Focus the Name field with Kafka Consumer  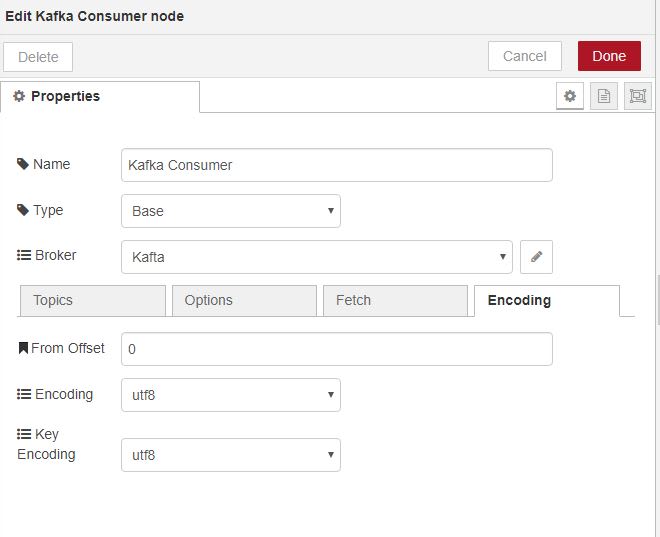pos(337,165)
